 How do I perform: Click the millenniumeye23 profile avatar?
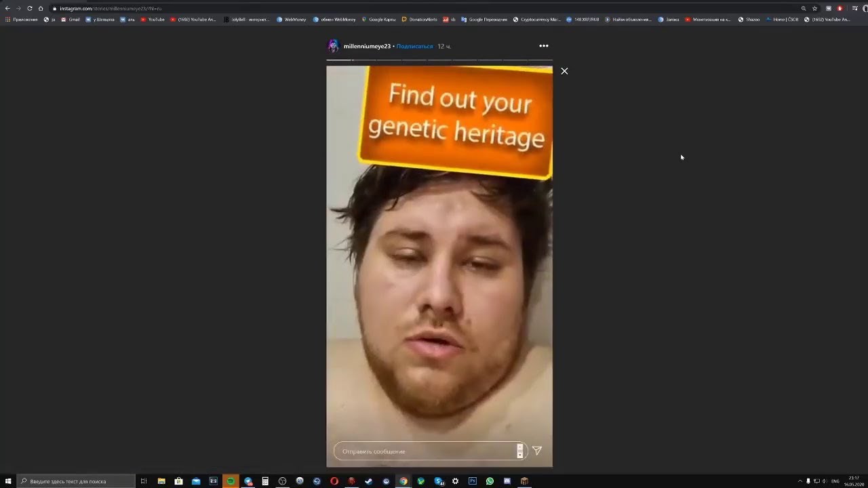click(x=333, y=46)
